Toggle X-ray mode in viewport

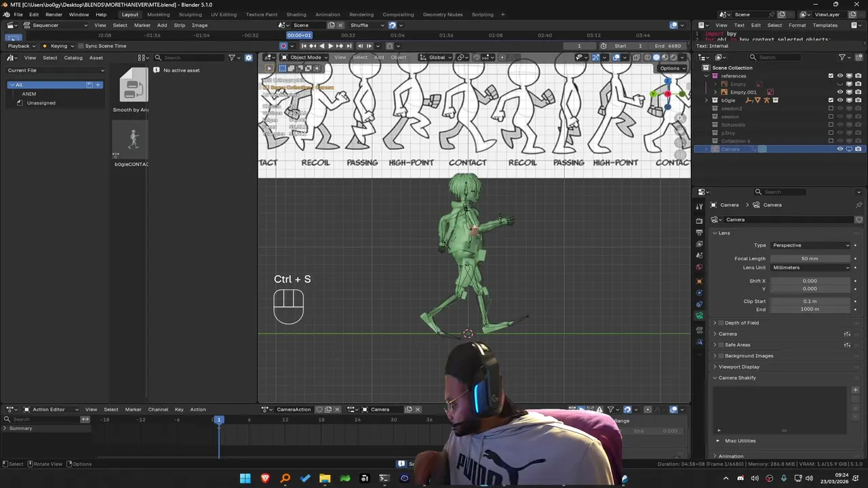(x=636, y=58)
